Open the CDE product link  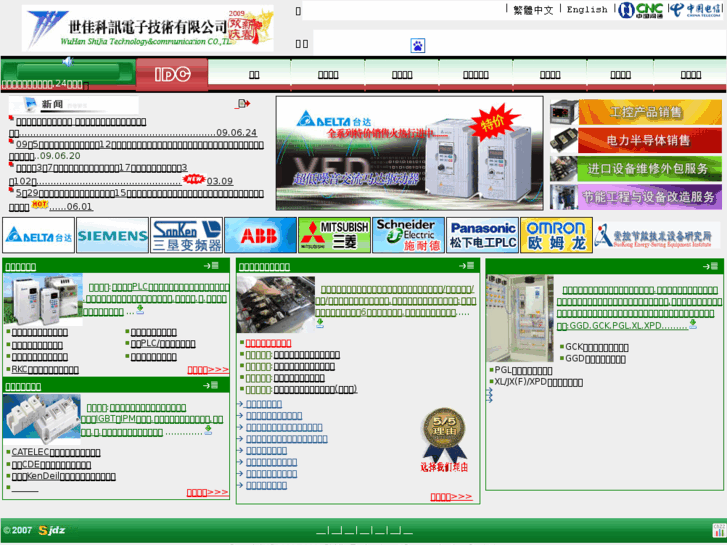point(51,464)
